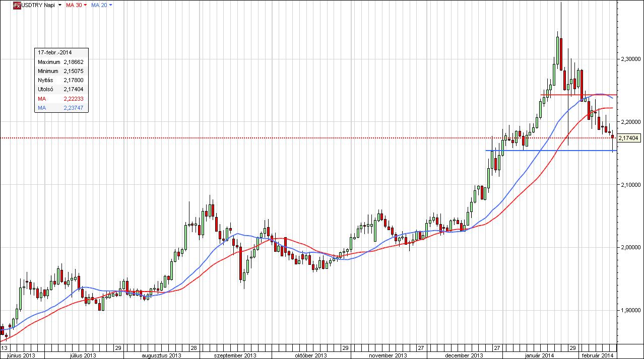
Task: Click the szeptember 2013 time axis label
Action: coord(235,355)
